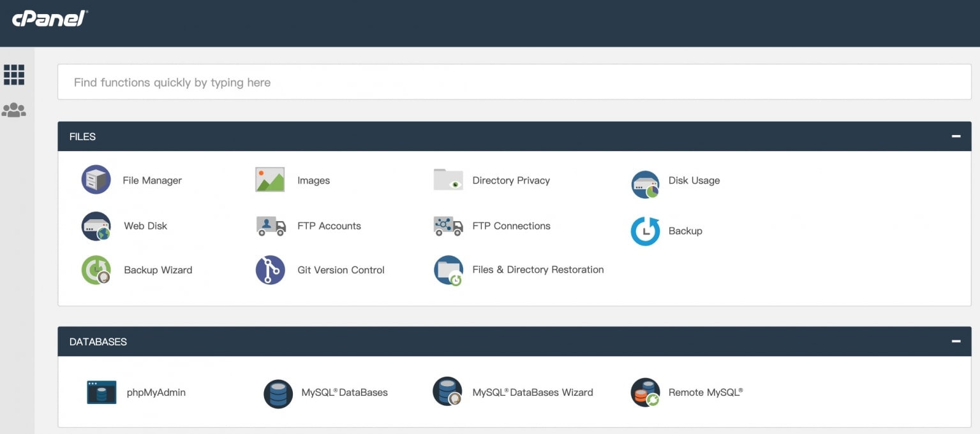Viewport: 980px width, 434px height.
Task: Click the Disk Usage icon
Action: [645, 184]
